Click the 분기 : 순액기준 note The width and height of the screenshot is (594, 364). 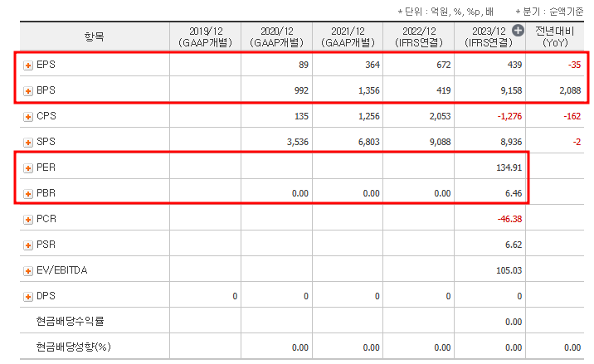click(x=549, y=12)
